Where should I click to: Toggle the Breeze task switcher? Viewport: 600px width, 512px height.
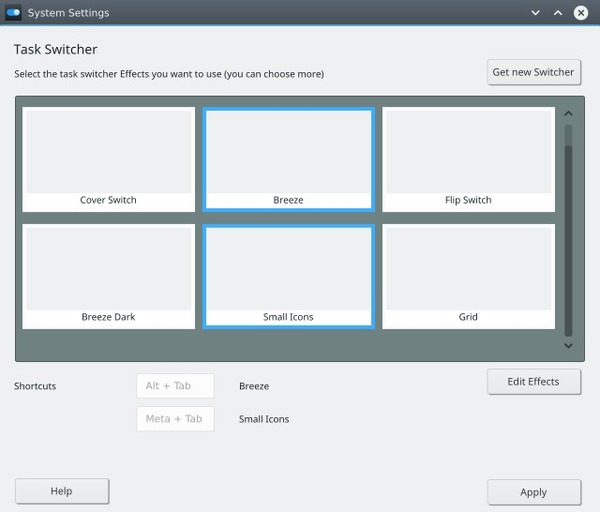(x=288, y=159)
